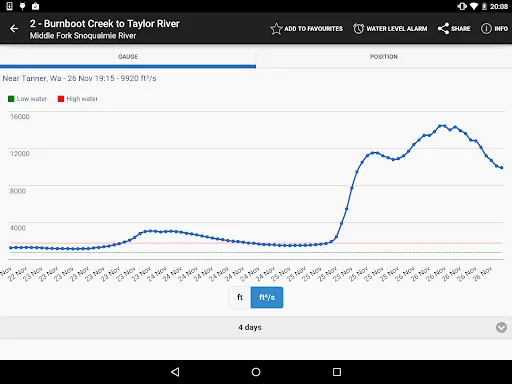Screen dimensions: 512x384
Task: Click the WATER LEVEL ALARM label
Action: pyautogui.click(x=397, y=29)
